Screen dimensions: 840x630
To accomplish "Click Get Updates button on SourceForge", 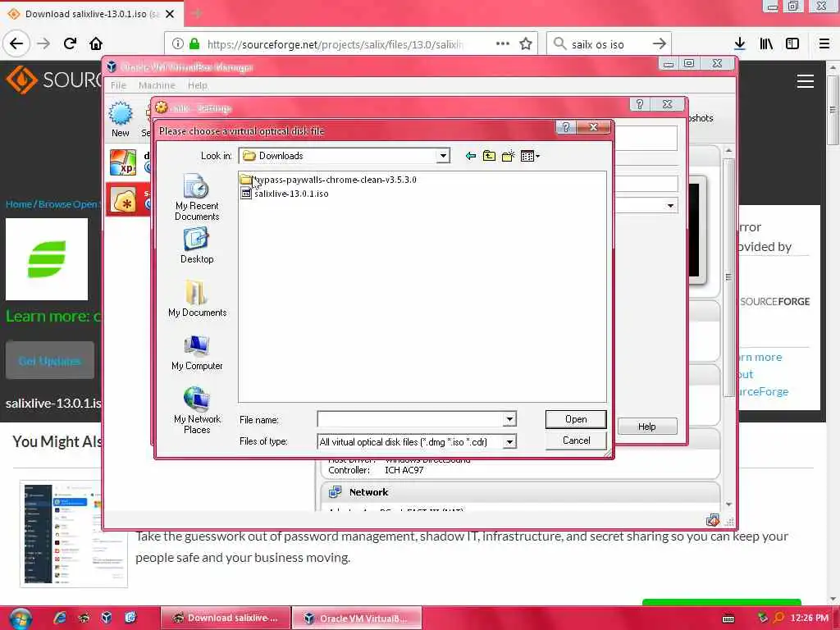I will point(49,361).
